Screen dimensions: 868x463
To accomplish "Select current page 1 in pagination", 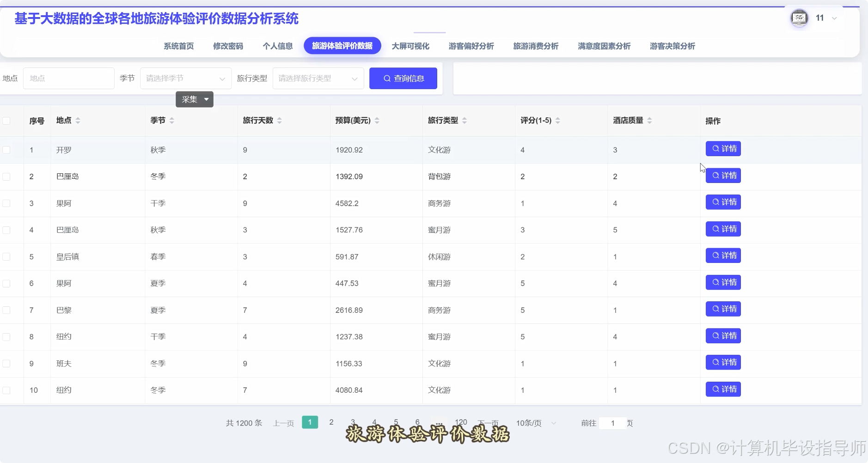I will [x=310, y=422].
